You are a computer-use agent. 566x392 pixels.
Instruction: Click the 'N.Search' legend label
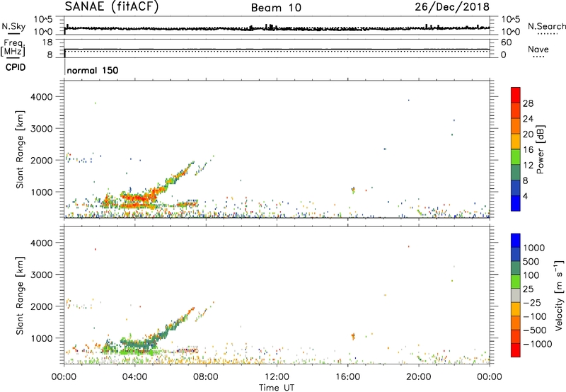(x=546, y=26)
